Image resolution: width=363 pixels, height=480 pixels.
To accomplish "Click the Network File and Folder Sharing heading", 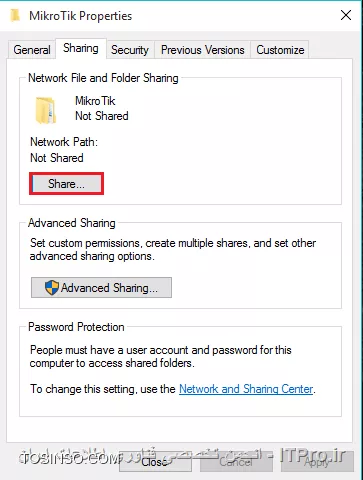I will pos(103,78).
